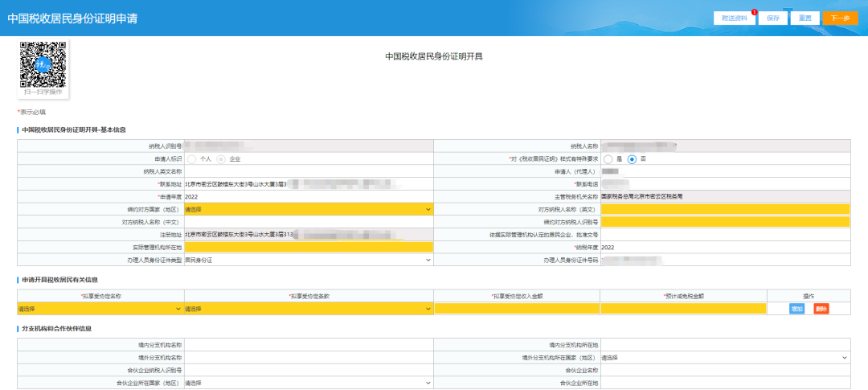Click the 附送资料 button with red badge
This screenshot has width=868, height=390.
pyautogui.click(x=735, y=18)
